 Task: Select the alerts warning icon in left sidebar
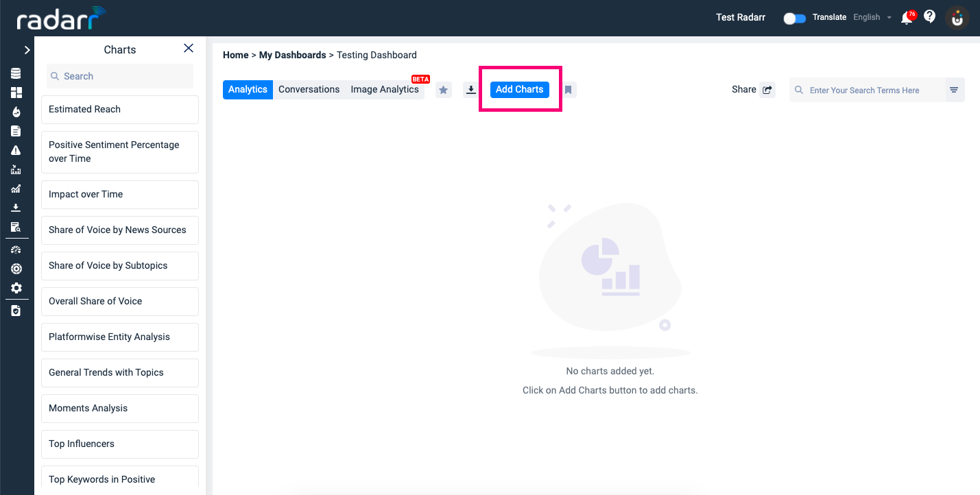coord(16,149)
